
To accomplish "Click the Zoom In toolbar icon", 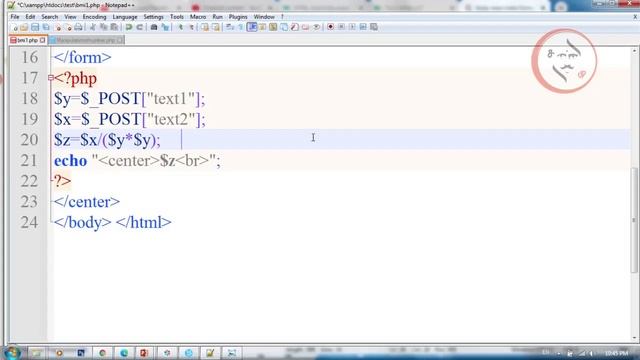I will [x=180, y=27].
